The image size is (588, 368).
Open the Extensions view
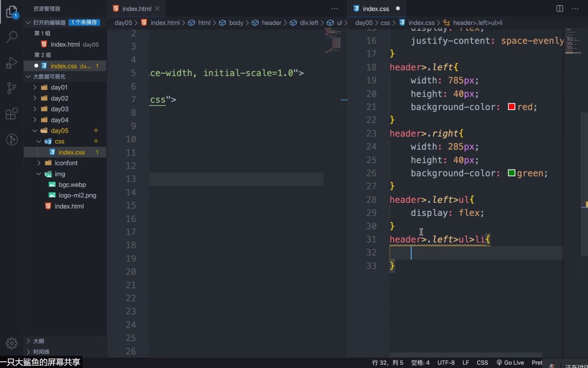tap(12, 113)
